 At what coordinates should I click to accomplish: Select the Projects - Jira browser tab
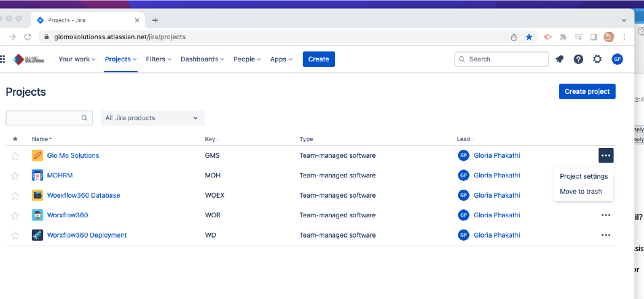pyautogui.click(x=88, y=20)
